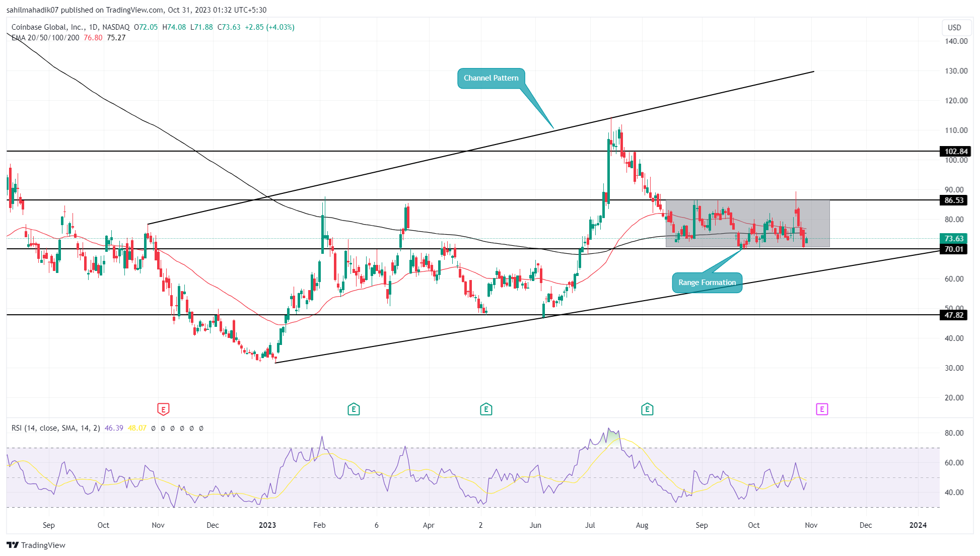Screen dimensions: 980x556
Task: Click the Dec label before 2024 on time axis
Action: pyautogui.click(x=866, y=525)
